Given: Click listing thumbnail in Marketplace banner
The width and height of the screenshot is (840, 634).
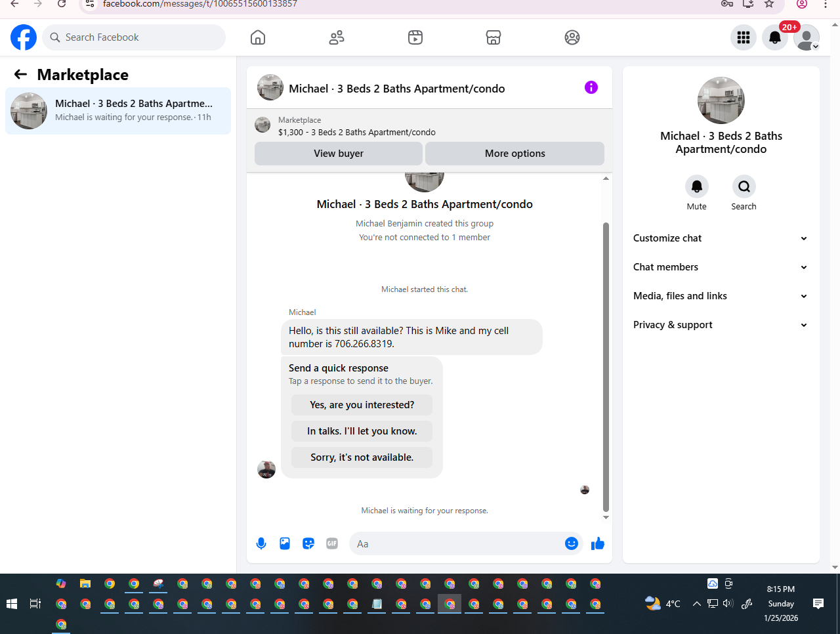Looking at the screenshot, I should coord(262,125).
